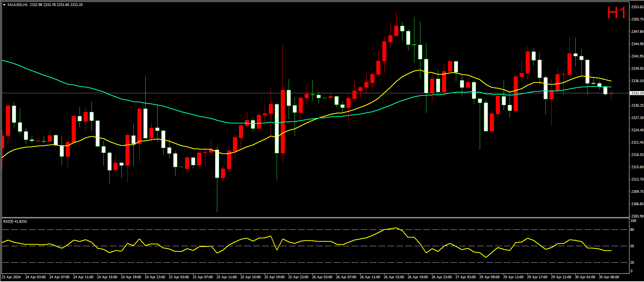Click the 26 Apr 07:00 time label
Viewport: 644px width, 282px height.
point(346,277)
